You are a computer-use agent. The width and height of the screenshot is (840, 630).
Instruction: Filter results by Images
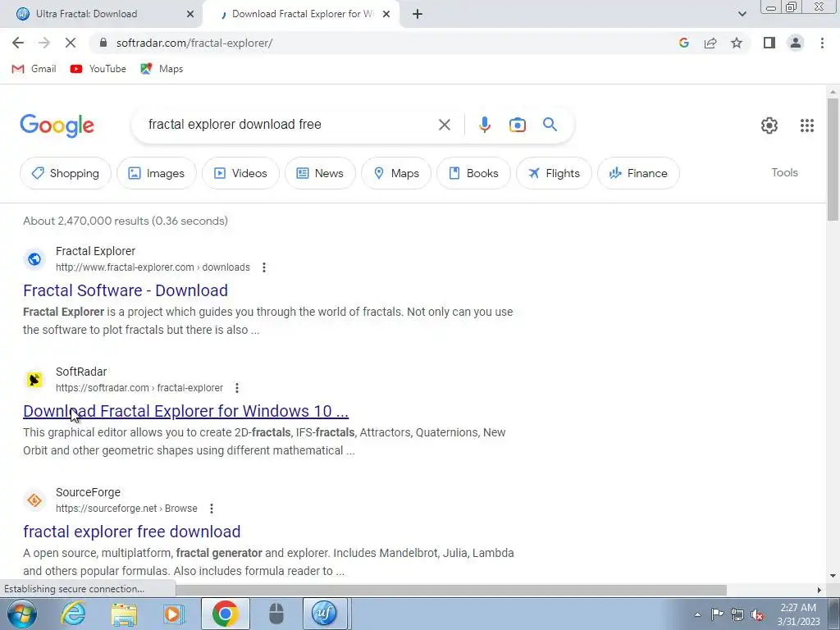tap(157, 173)
